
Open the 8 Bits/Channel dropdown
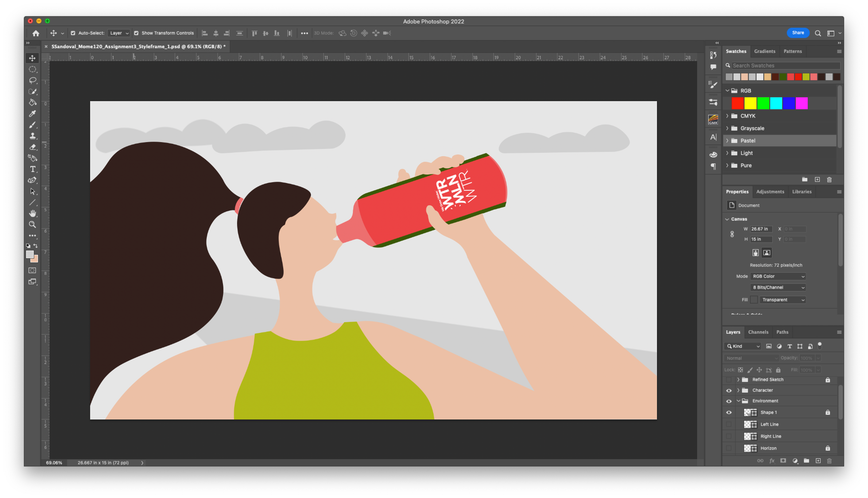tap(778, 287)
